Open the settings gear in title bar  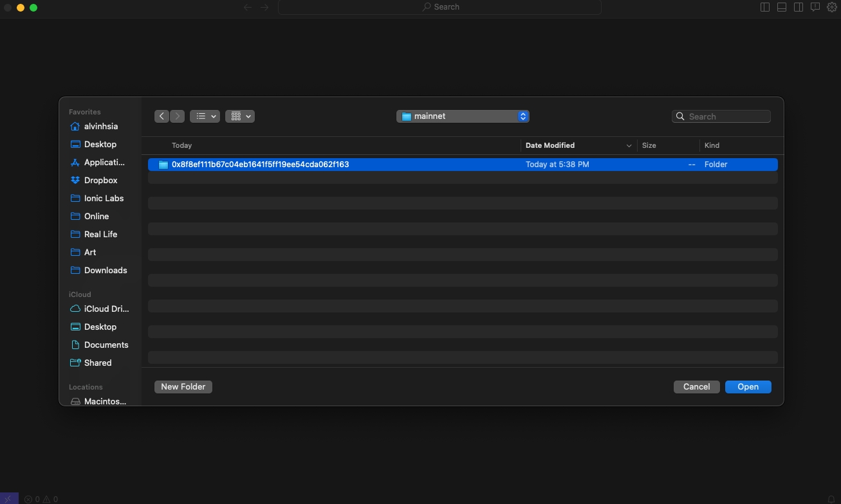click(x=832, y=7)
